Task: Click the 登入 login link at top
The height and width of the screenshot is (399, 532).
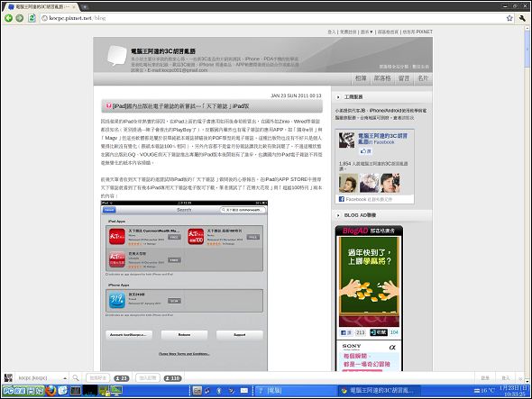Action: [x=331, y=32]
